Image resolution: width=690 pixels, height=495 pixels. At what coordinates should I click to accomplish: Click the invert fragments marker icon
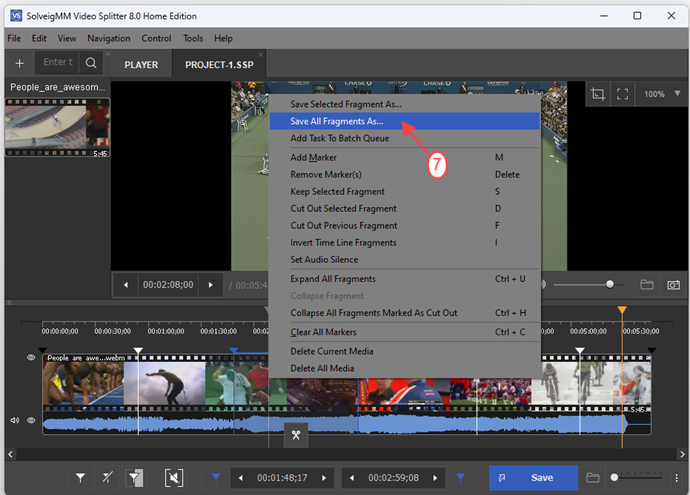point(135,477)
